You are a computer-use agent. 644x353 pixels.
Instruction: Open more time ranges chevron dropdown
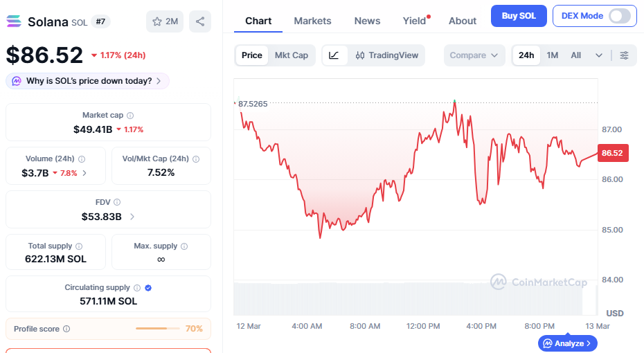pyautogui.click(x=598, y=55)
